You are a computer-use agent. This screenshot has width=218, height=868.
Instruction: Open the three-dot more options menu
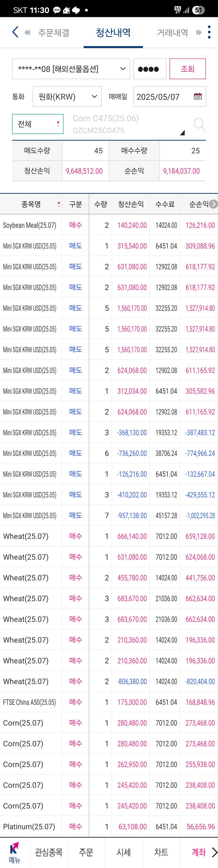click(209, 32)
